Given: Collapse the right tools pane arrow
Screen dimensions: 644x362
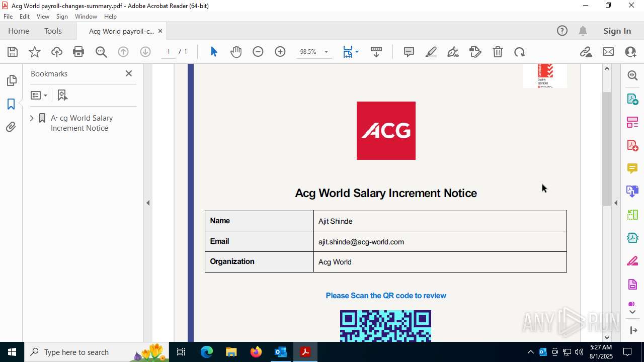Looking at the screenshot, I should coord(616,203).
